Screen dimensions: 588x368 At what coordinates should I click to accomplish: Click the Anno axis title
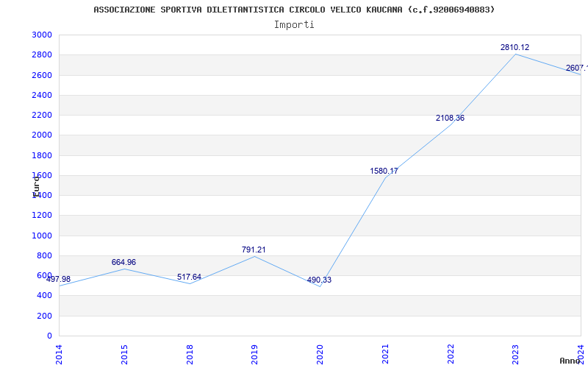(570, 361)
